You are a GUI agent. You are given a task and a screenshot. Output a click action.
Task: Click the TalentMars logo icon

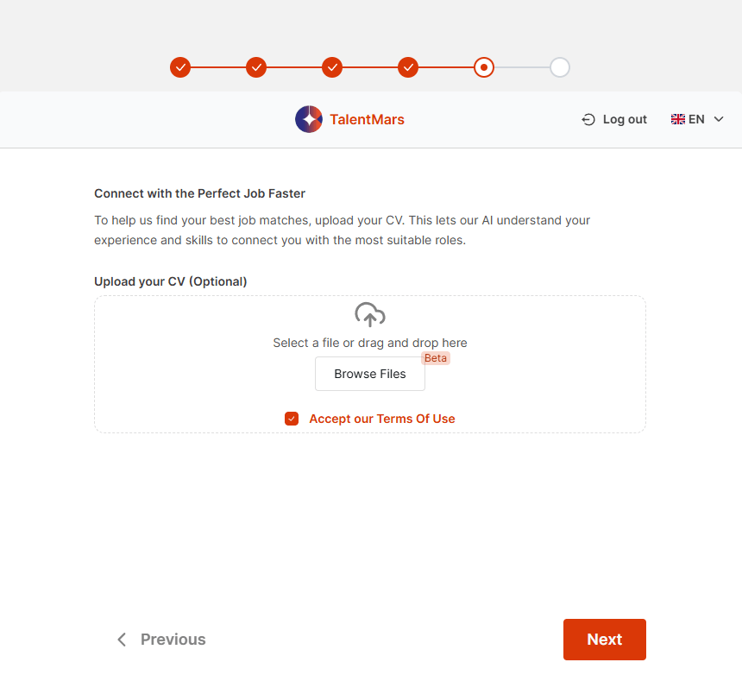point(309,119)
